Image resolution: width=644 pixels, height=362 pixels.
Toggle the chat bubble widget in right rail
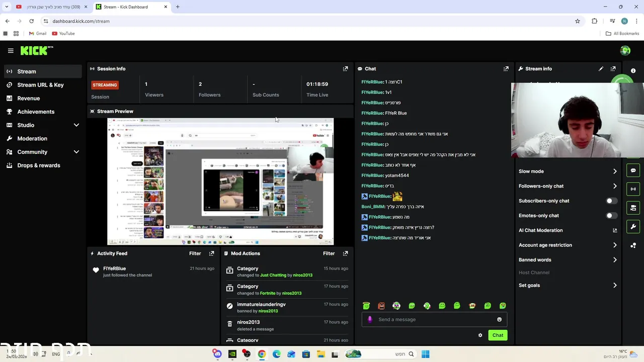(x=633, y=170)
